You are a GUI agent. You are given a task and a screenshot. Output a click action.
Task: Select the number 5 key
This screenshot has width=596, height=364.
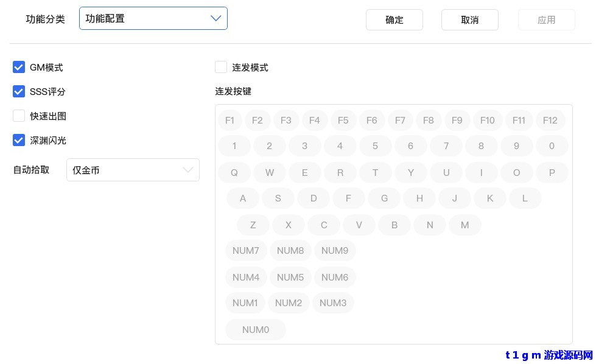(375, 145)
